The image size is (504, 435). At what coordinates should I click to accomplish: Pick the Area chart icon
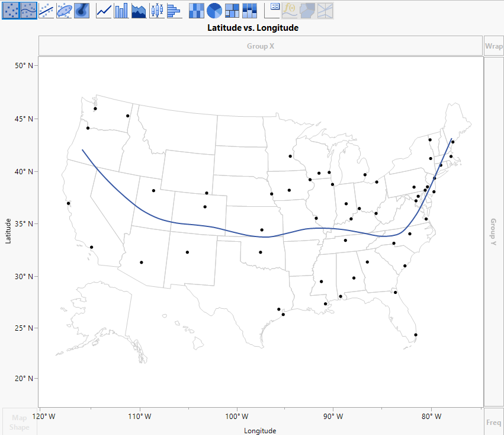pyautogui.click(x=139, y=10)
